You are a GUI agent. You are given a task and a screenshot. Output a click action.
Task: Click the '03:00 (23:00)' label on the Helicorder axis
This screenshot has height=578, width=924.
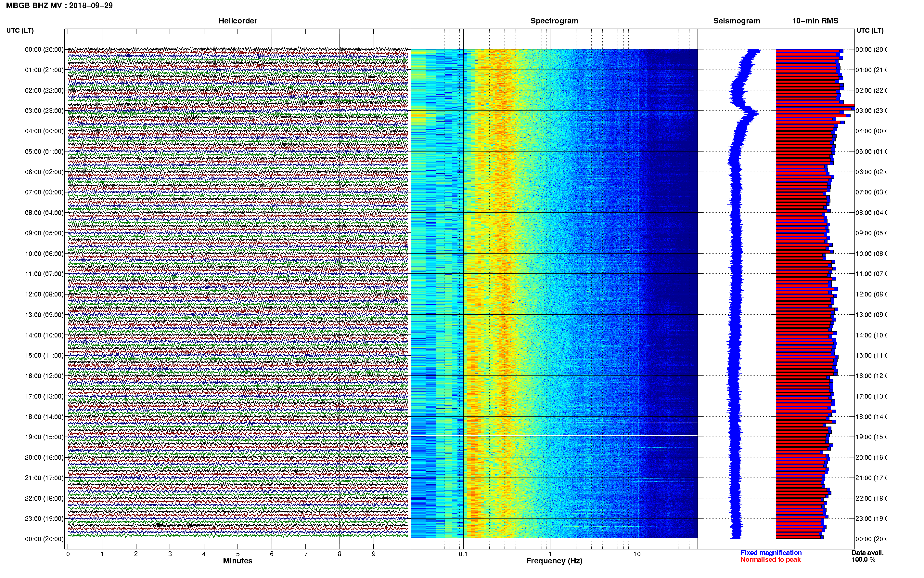44,111
